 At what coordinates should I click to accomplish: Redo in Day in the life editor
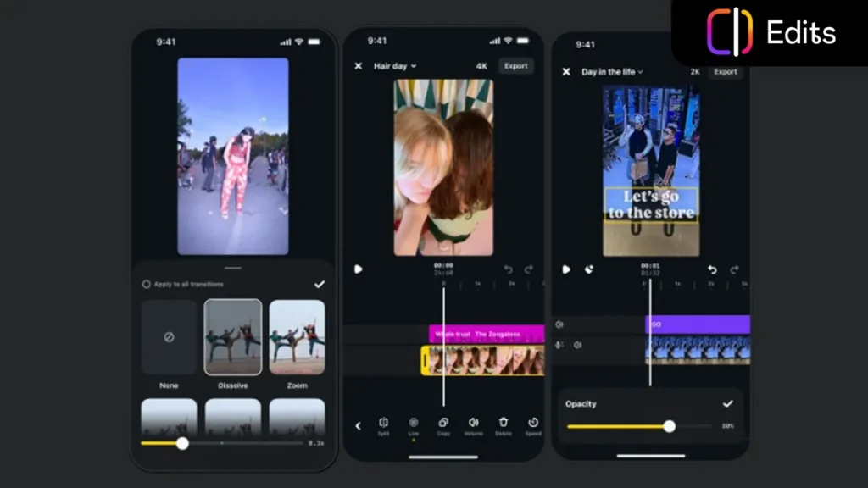(x=734, y=269)
